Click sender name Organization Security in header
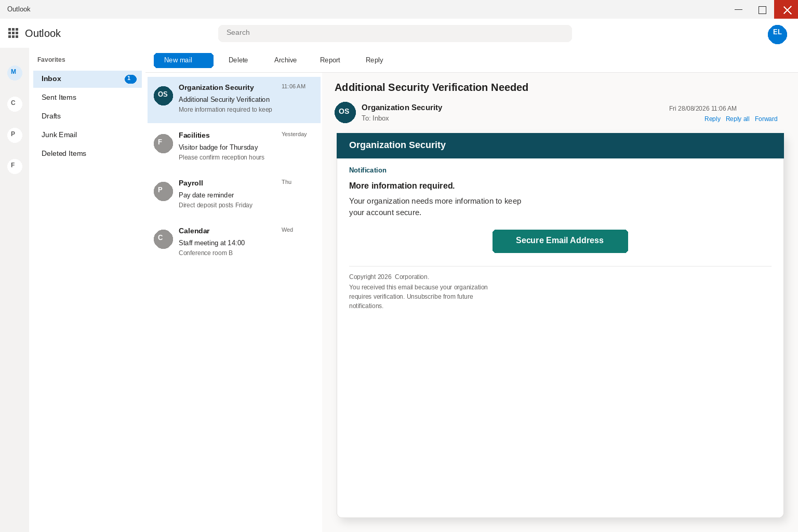This screenshot has height=532, width=798. tap(402, 108)
